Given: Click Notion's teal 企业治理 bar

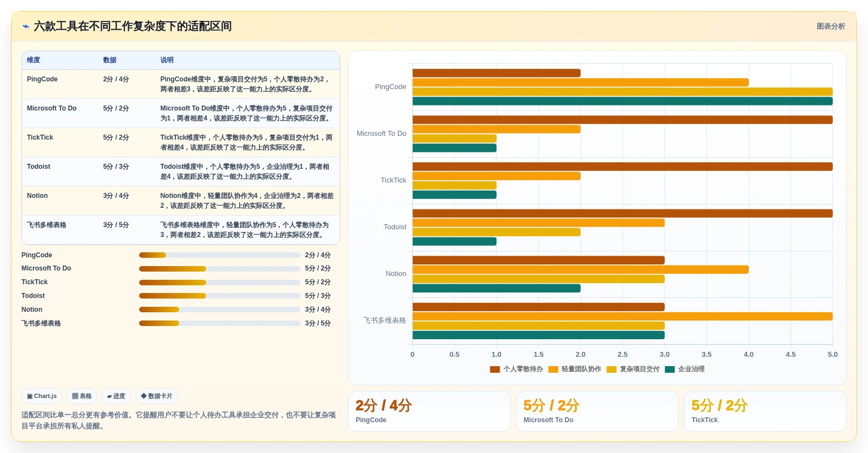Looking at the screenshot, I should [496, 289].
